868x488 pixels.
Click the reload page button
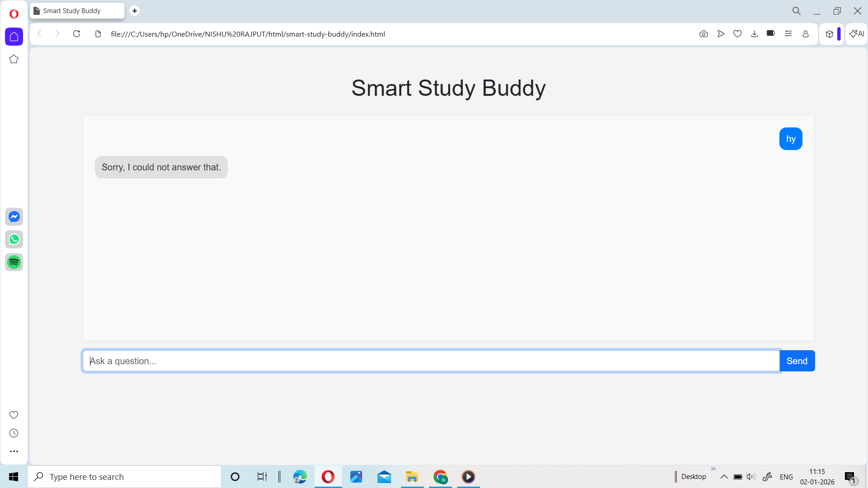[76, 34]
